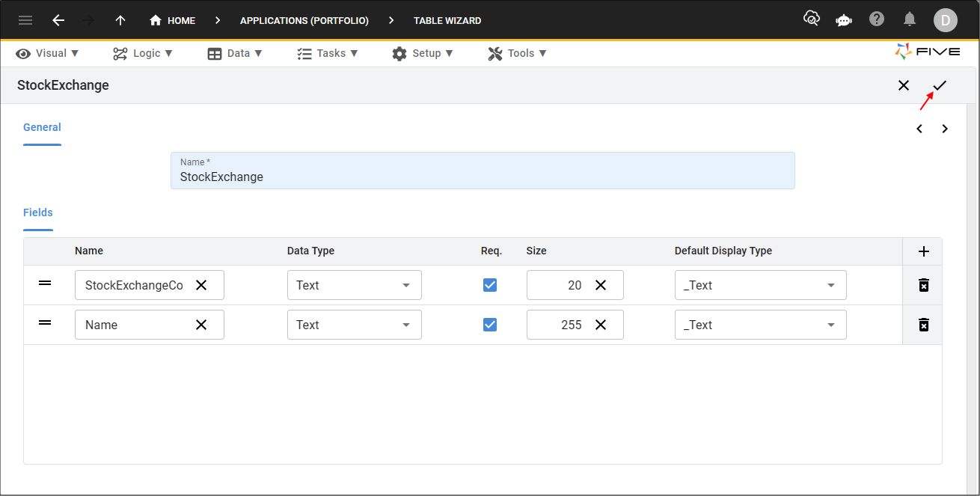This screenshot has height=496, width=980.
Task: Click the Data Type column header
Action: pos(310,251)
